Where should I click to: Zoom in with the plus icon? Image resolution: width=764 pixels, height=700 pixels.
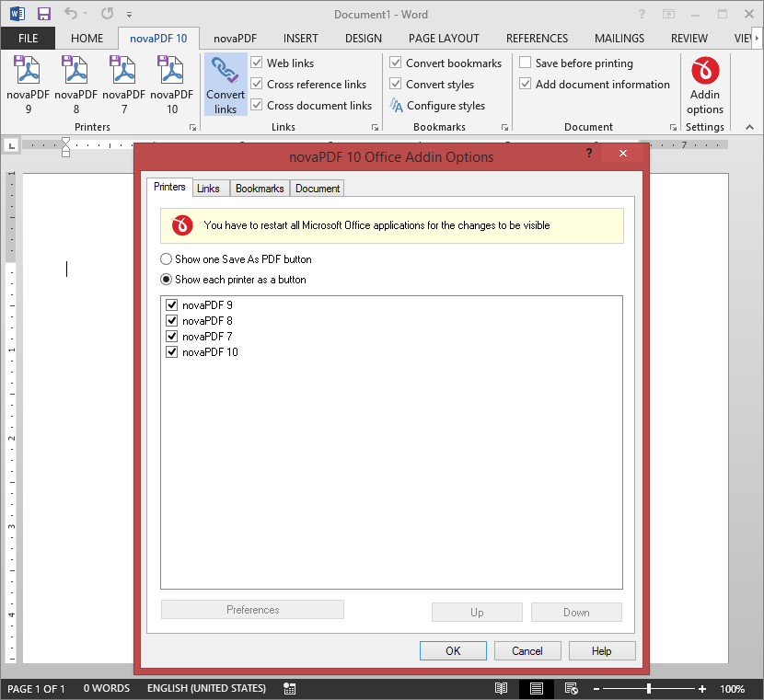pos(702,689)
